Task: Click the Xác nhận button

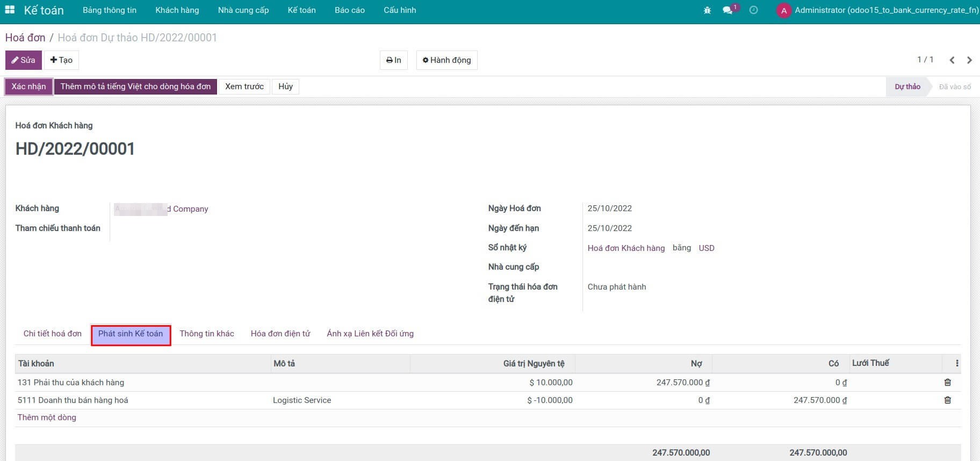Action: click(x=28, y=87)
